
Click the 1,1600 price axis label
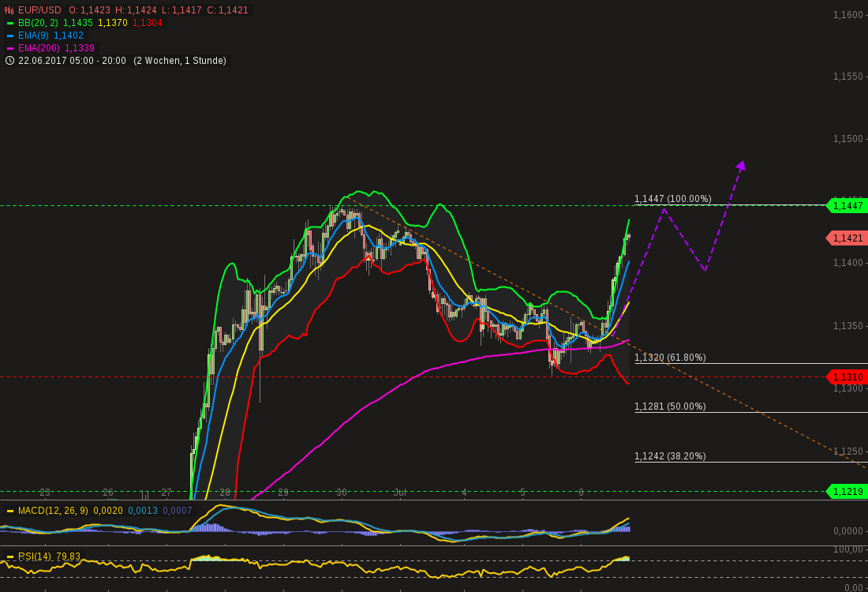click(x=848, y=15)
